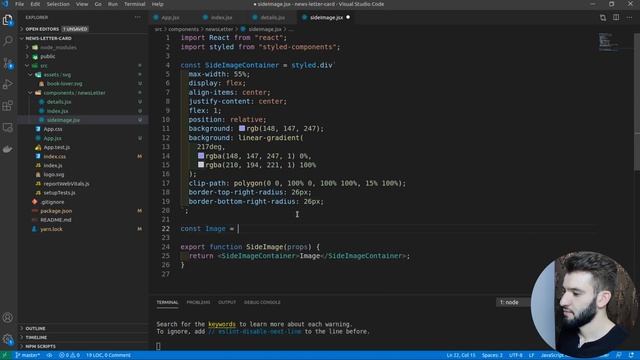Switch to the details.jsx editor tab
The image size is (640, 360).
click(272, 18)
